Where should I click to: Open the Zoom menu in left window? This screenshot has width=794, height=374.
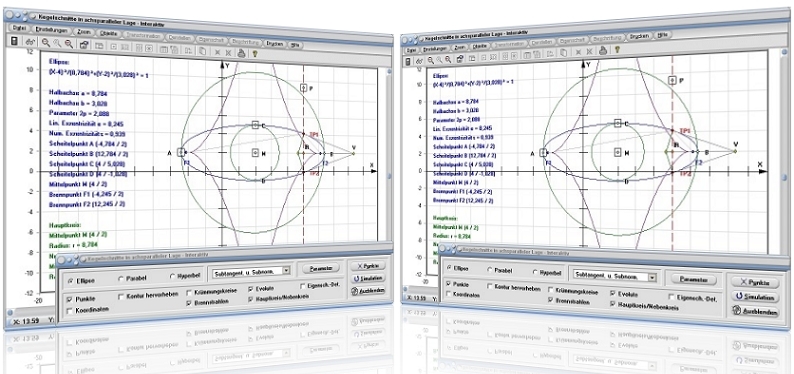pos(84,32)
